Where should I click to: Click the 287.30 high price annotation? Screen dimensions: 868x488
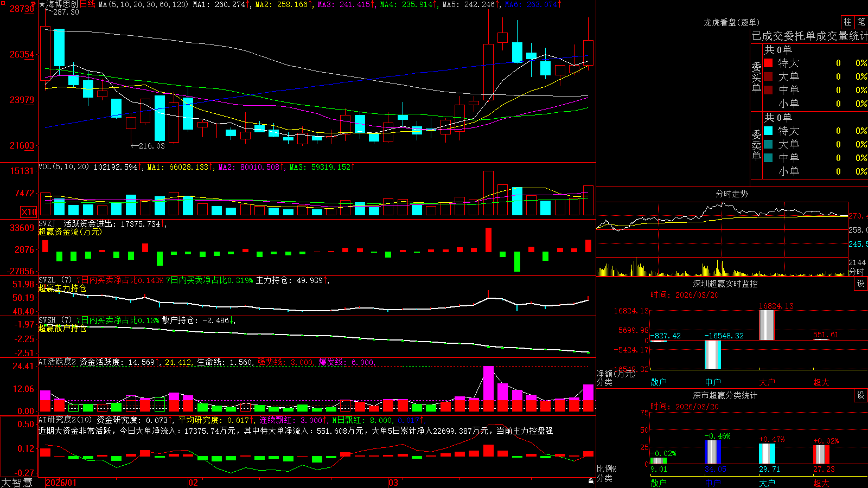[66, 12]
